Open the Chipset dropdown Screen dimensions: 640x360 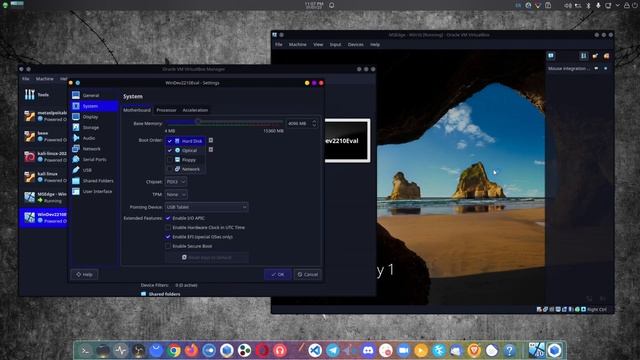click(176, 182)
